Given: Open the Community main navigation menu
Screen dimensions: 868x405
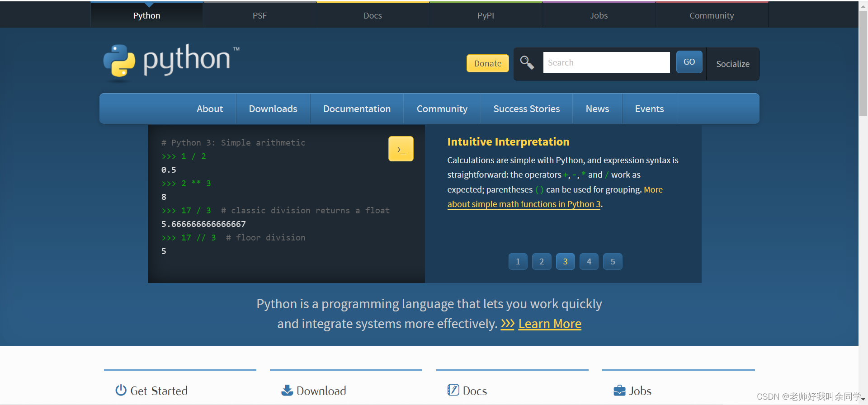Looking at the screenshot, I should click(442, 108).
